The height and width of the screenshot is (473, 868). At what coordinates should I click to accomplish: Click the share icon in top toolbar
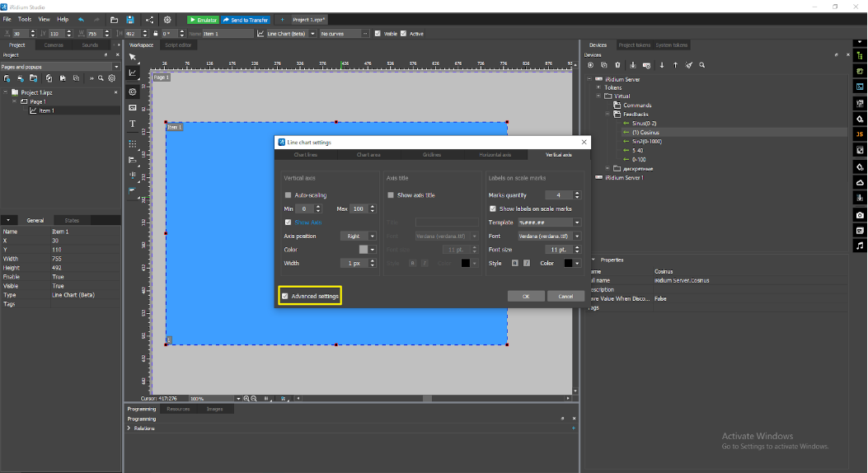[149, 19]
